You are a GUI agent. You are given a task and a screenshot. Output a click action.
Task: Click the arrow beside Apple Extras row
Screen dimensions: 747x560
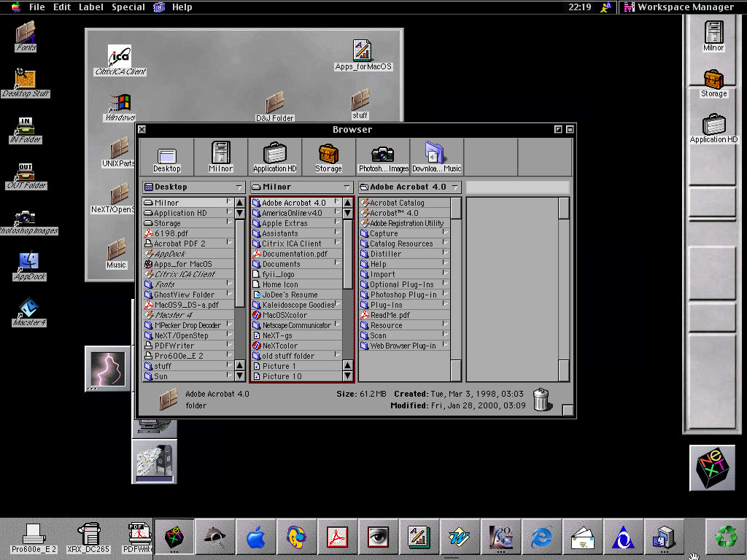336,222
